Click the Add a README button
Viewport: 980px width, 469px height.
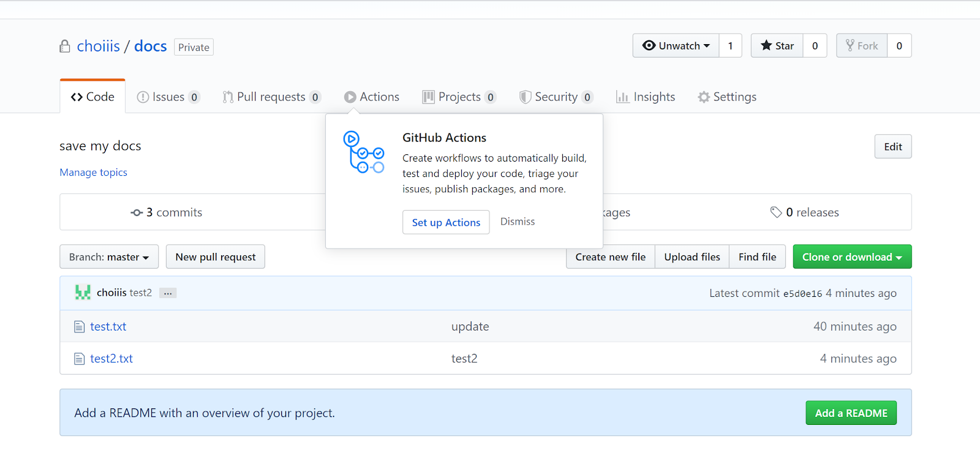tap(850, 413)
